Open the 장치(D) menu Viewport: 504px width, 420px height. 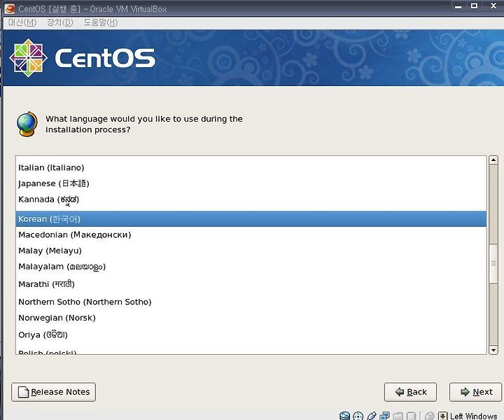pos(59,22)
